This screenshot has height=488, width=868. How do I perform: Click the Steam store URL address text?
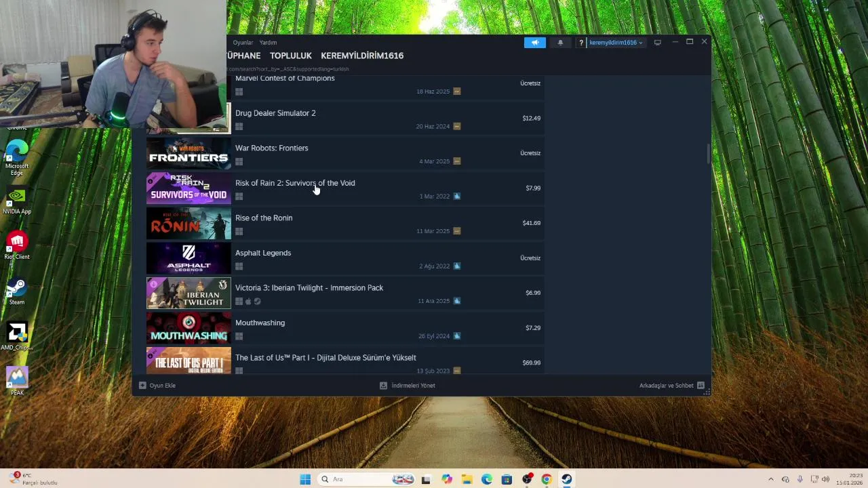[x=288, y=69]
